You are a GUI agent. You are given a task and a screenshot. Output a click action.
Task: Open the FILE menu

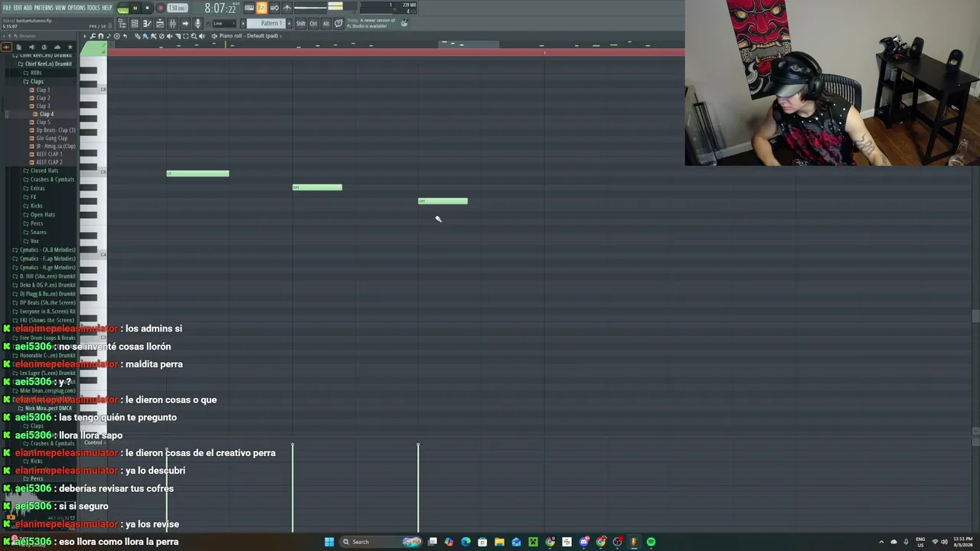[x=7, y=8]
